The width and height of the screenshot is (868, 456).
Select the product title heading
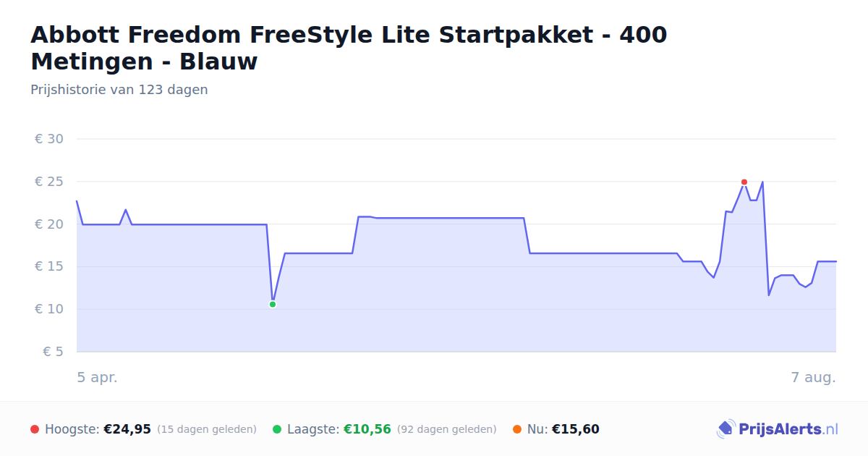pos(349,48)
